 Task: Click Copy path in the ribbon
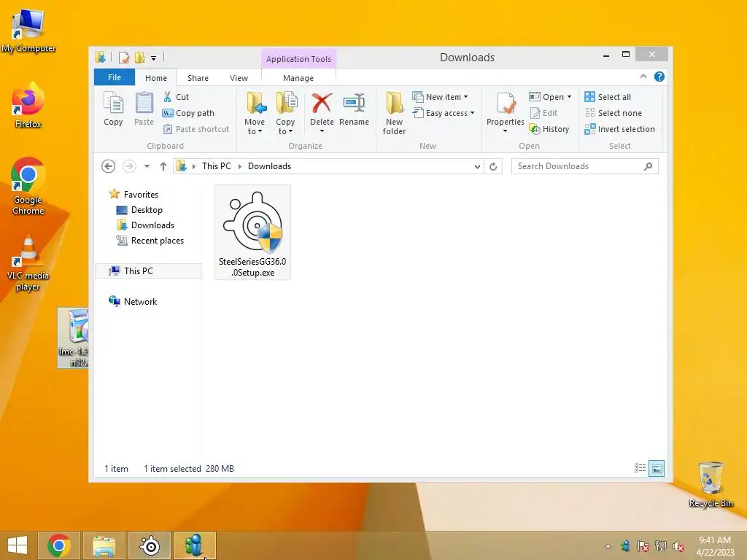click(188, 113)
